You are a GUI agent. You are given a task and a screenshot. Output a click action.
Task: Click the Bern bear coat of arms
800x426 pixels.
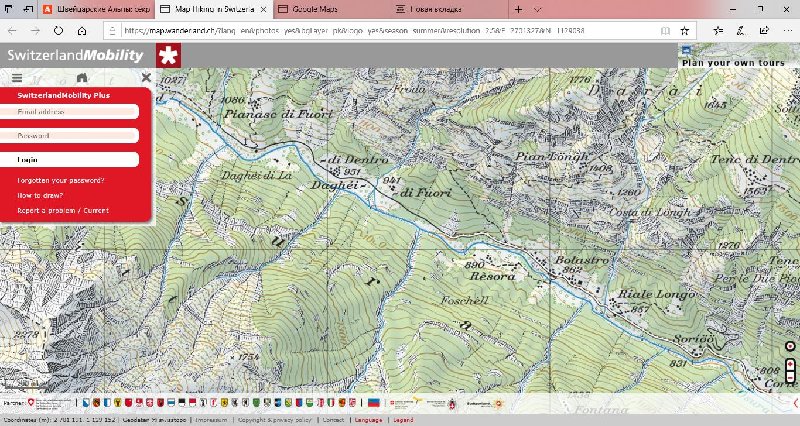tap(96, 403)
